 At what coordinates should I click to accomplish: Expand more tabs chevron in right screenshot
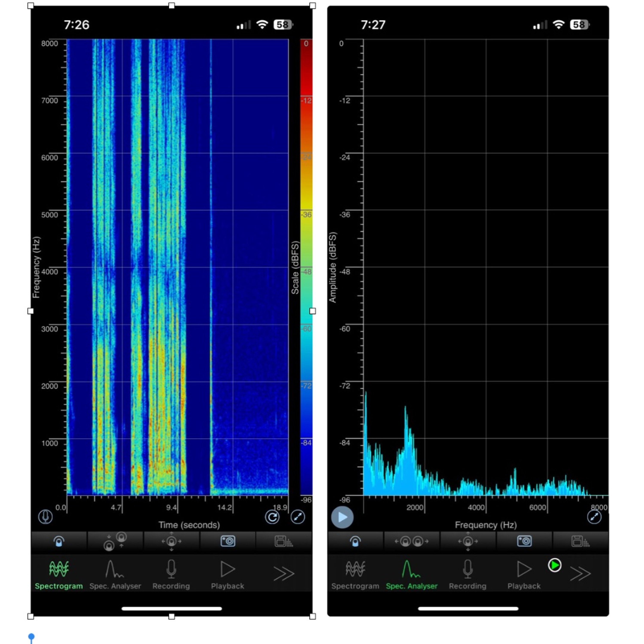point(580,573)
